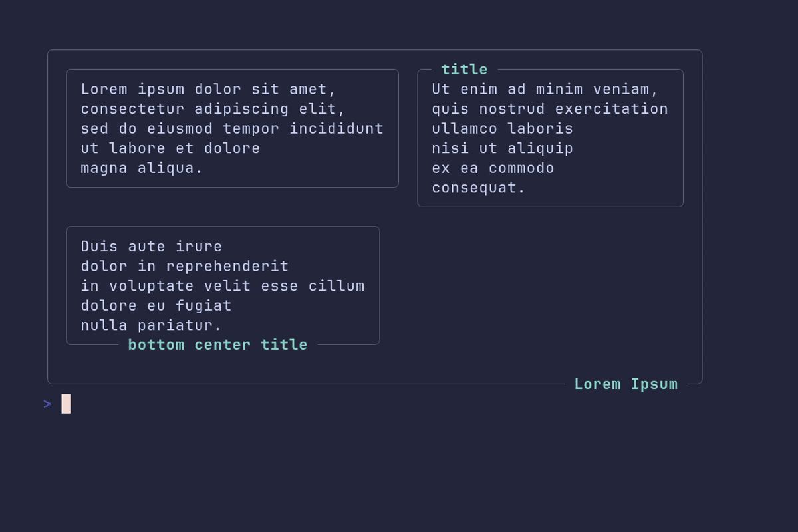Click the line "ut labore et dolore"

170,148
